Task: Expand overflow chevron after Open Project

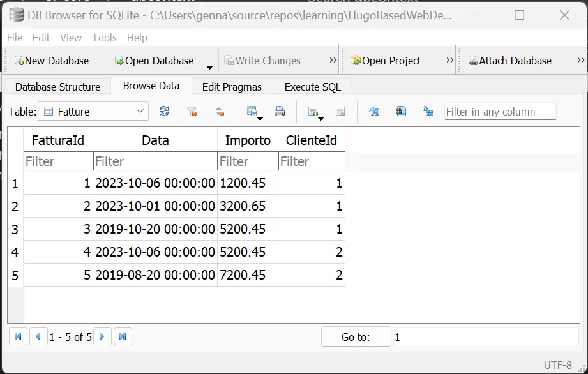Action: [449, 61]
